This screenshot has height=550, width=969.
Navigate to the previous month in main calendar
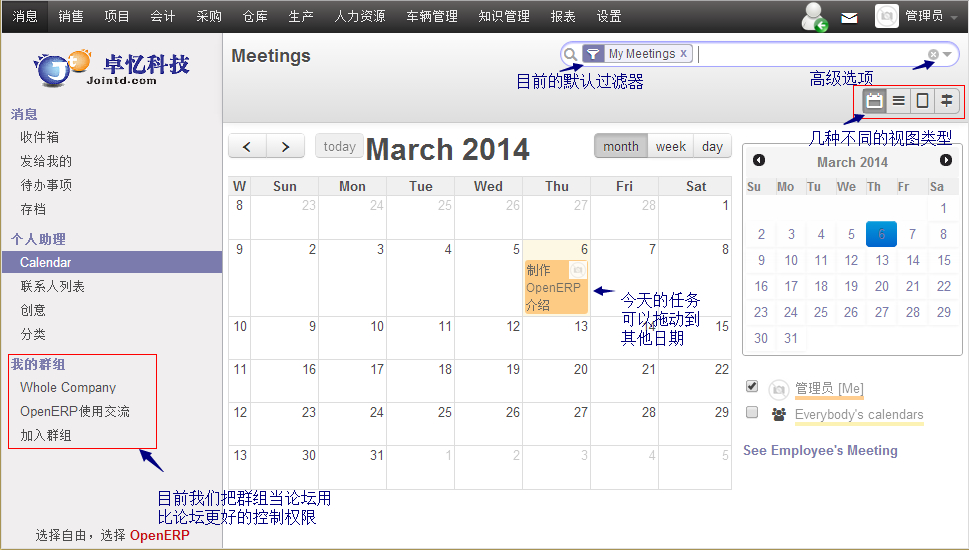coord(247,147)
